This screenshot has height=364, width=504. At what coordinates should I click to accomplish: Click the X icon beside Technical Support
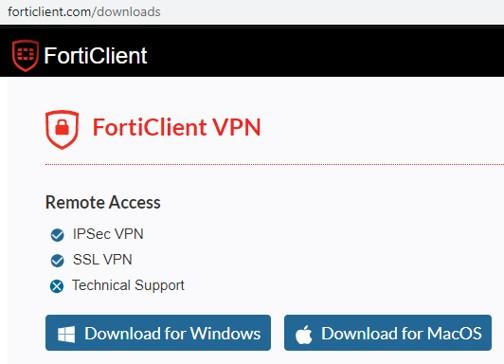click(x=57, y=286)
